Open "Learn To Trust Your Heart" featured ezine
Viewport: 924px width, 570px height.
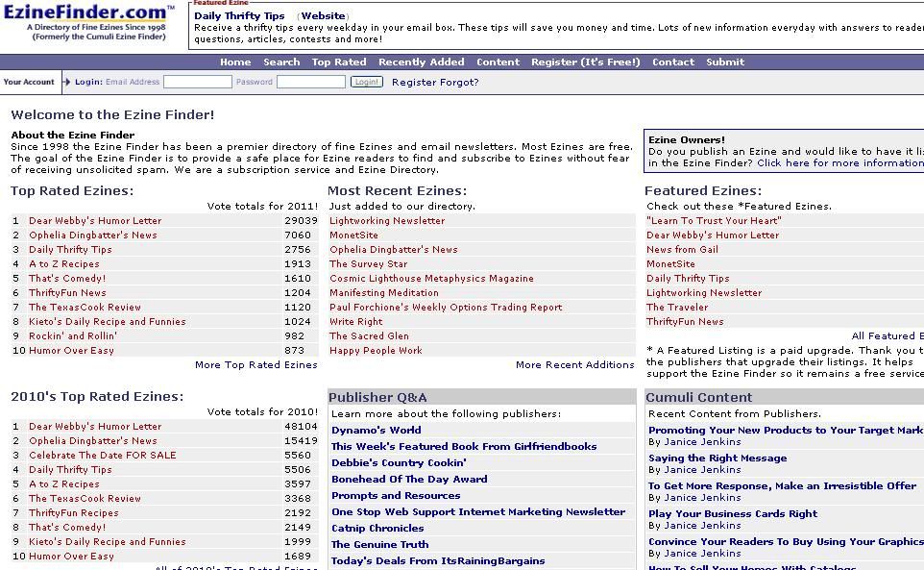click(x=714, y=220)
